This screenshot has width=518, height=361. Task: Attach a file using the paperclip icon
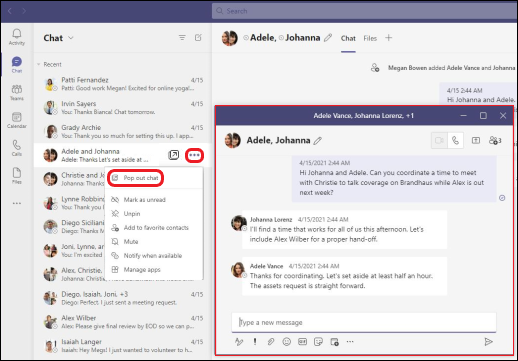coord(271,342)
